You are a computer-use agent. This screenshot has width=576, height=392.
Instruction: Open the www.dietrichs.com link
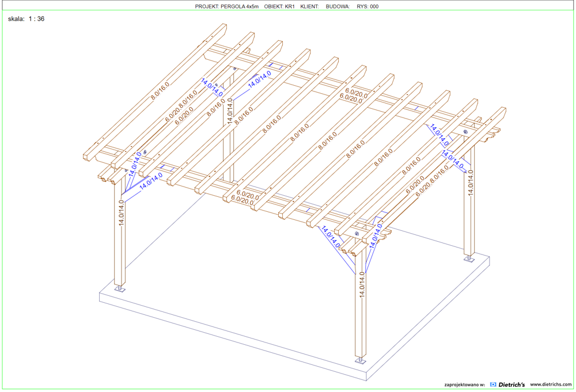[x=551, y=385]
